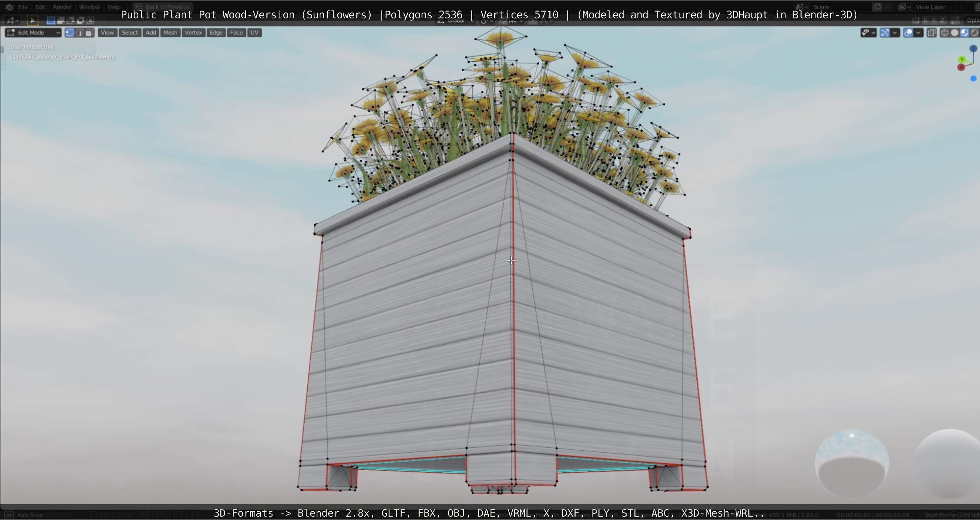Open the Help menu
Image resolution: width=980 pixels, height=520 pixels.
click(x=114, y=7)
